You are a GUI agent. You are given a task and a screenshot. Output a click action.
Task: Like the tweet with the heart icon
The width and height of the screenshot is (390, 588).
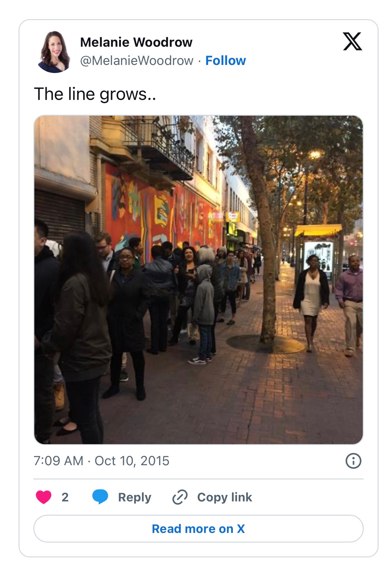(44, 497)
